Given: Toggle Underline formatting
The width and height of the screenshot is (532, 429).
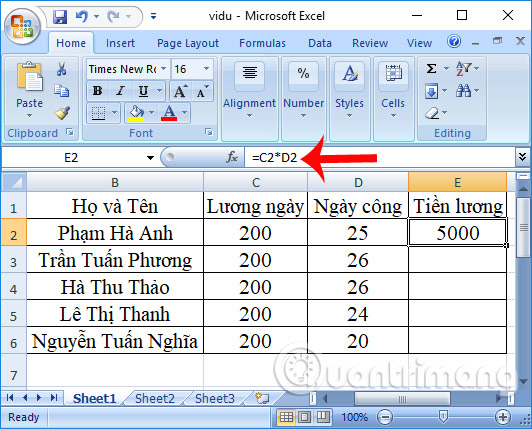Looking at the screenshot, I should (144, 91).
